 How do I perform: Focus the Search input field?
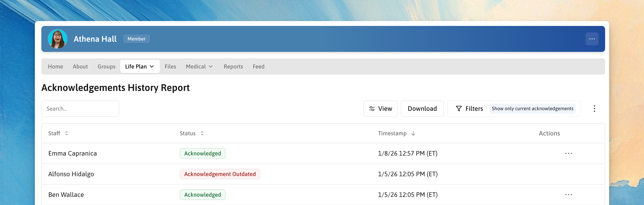(80, 109)
